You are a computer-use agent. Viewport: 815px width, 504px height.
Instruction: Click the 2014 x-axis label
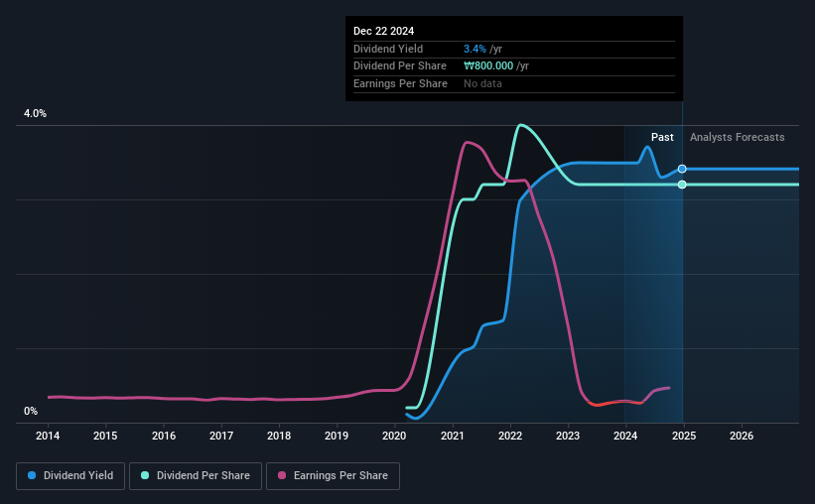pos(48,436)
